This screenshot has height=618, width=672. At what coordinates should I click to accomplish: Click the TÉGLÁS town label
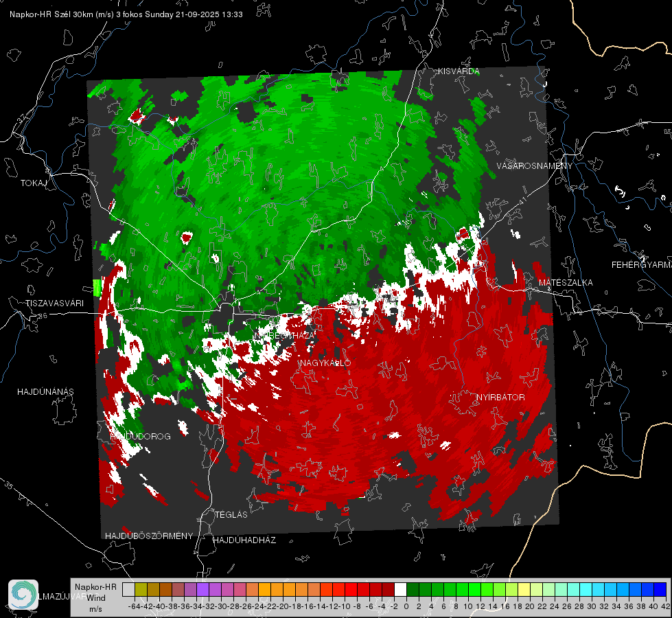point(231,514)
